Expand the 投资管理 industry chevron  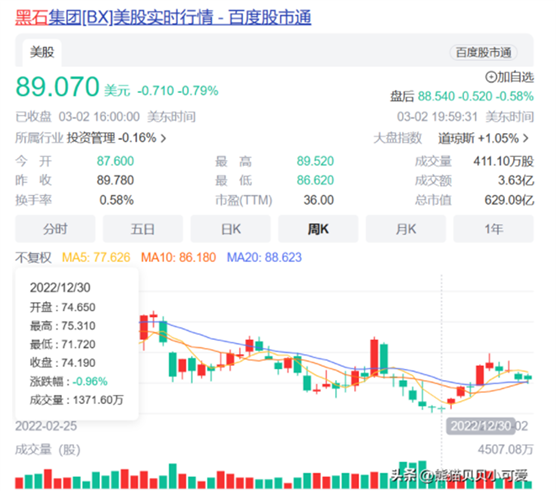click(163, 138)
